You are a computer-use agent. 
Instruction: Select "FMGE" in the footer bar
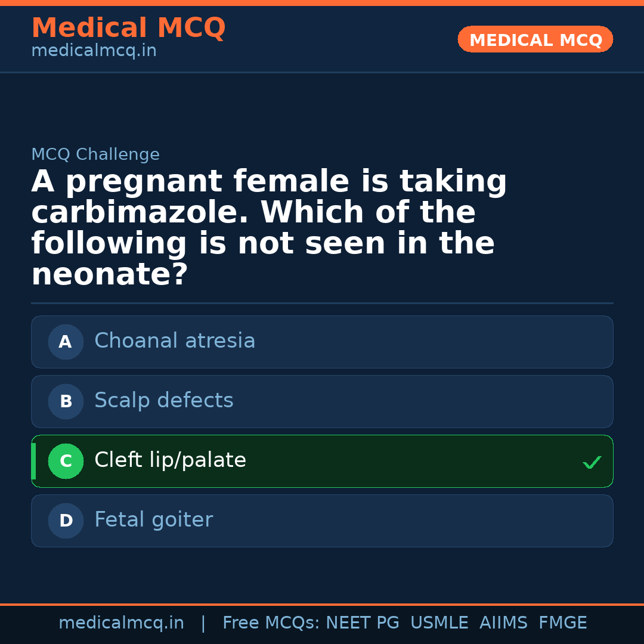563,623
